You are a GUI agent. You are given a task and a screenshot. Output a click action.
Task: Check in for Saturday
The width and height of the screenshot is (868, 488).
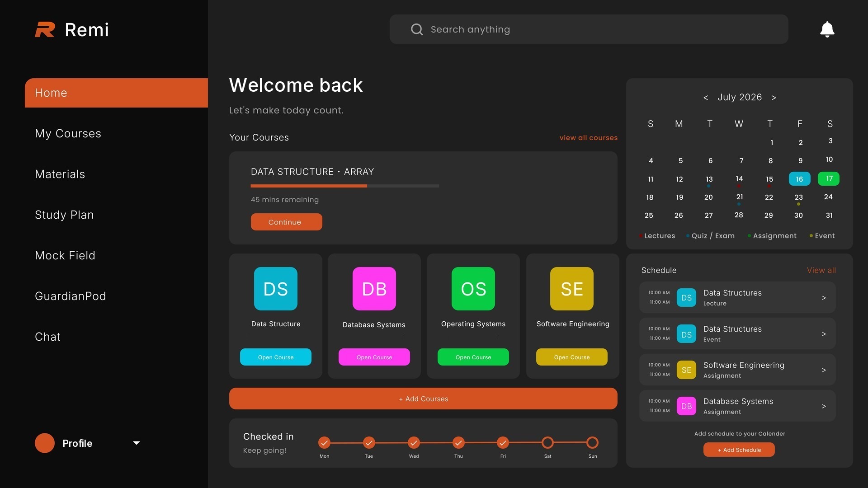tap(547, 442)
